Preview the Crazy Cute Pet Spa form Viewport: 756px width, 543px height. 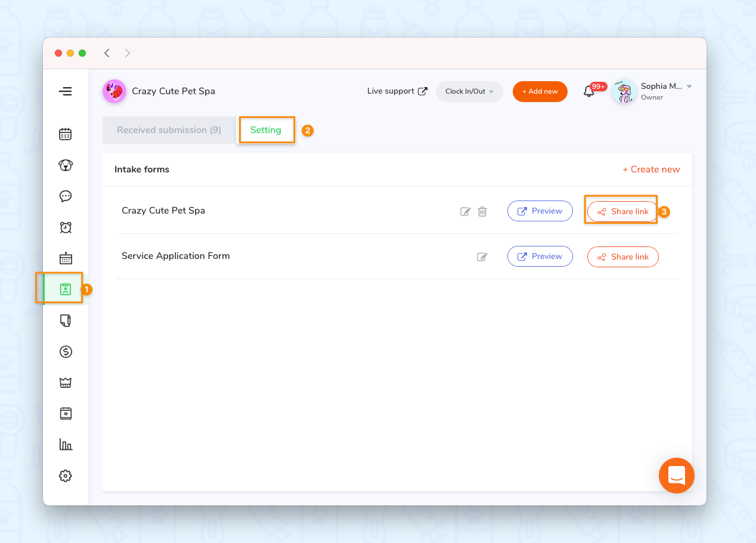[x=540, y=211]
